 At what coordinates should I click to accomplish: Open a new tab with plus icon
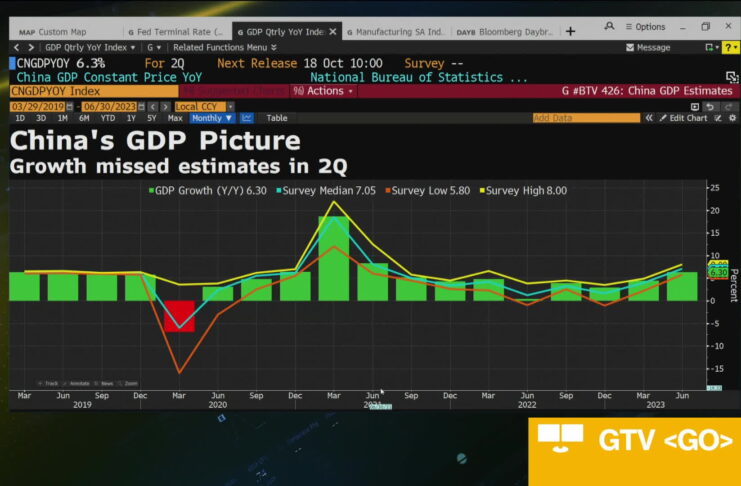(571, 31)
